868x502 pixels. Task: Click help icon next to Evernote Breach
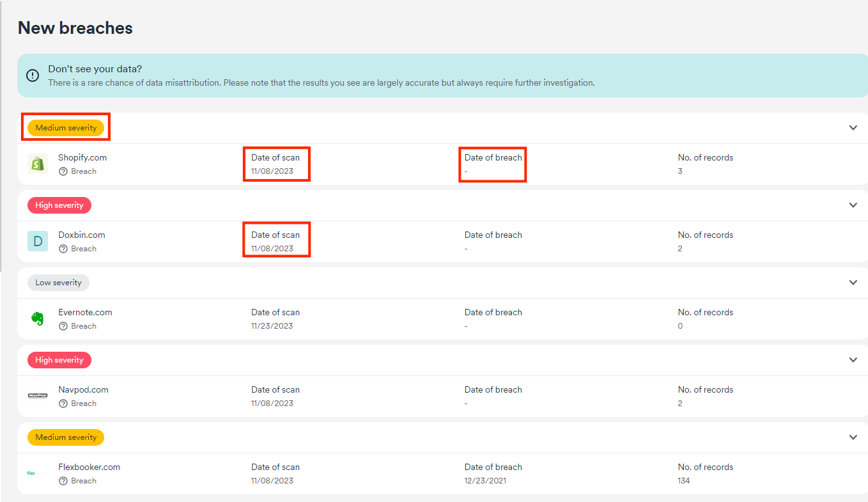(x=63, y=326)
